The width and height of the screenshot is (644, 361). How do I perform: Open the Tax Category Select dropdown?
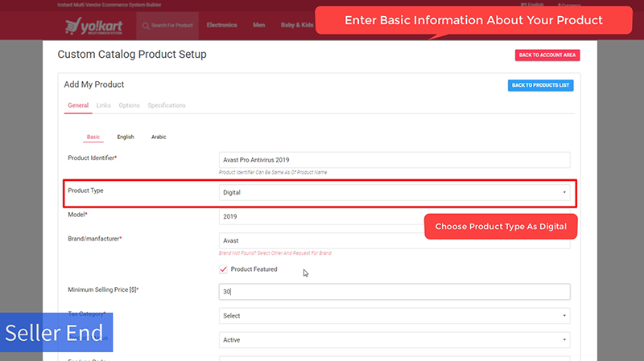pos(394,316)
